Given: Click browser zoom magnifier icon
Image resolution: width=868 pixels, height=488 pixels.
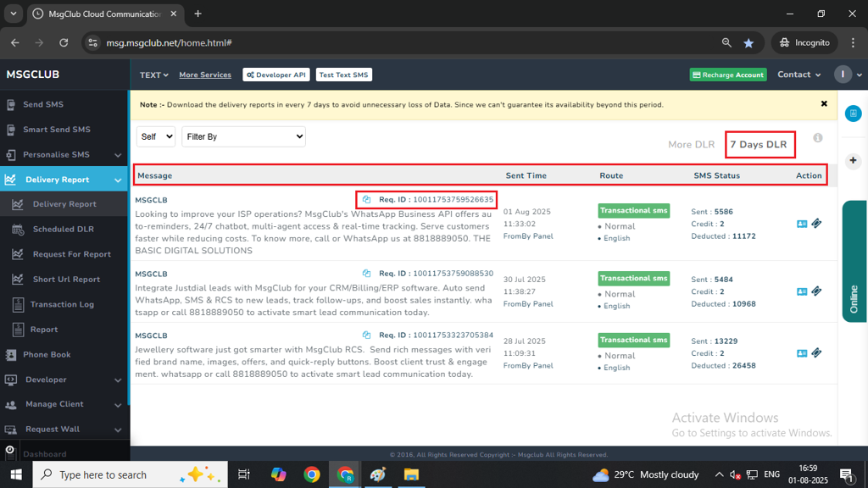Looking at the screenshot, I should 726,42.
